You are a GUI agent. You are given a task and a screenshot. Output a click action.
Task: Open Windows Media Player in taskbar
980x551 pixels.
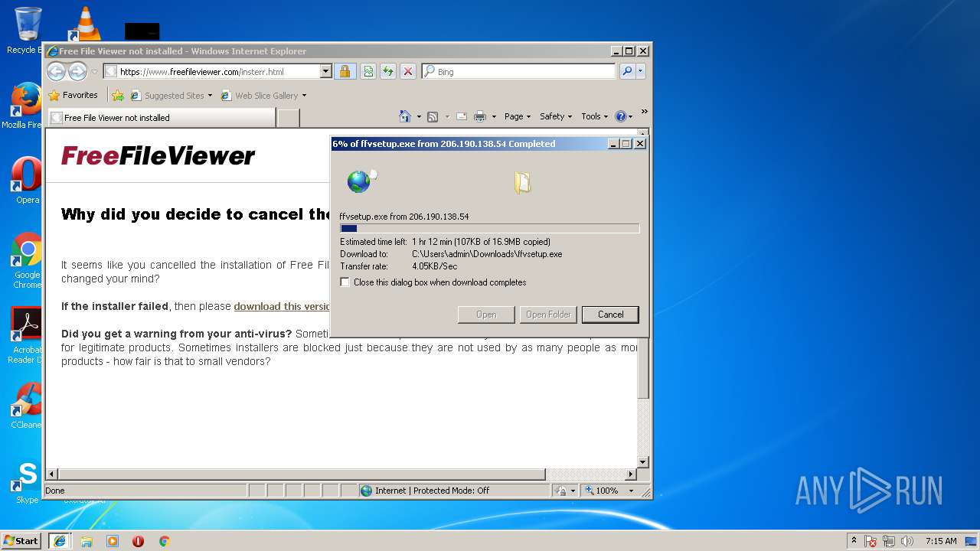pos(113,541)
